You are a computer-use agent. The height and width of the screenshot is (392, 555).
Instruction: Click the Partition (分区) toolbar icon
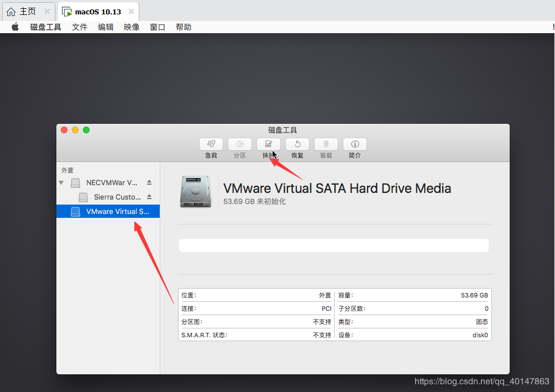[240, 144]
